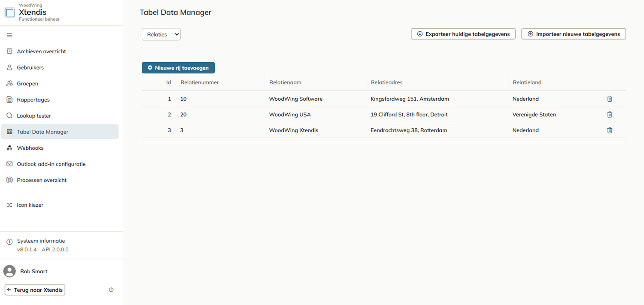This screenshot has height=305, width=644.
Task: Open Webhooks page
Action: point(60,148)
